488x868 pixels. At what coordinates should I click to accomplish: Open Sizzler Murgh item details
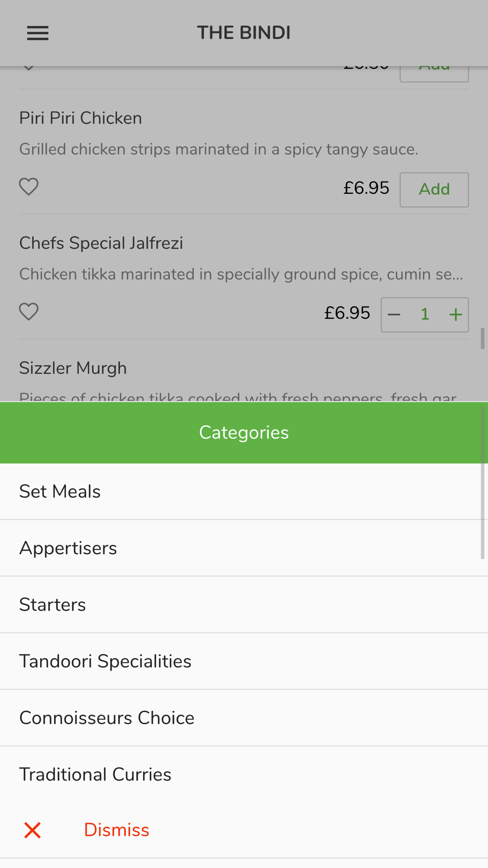click(73, 368)
